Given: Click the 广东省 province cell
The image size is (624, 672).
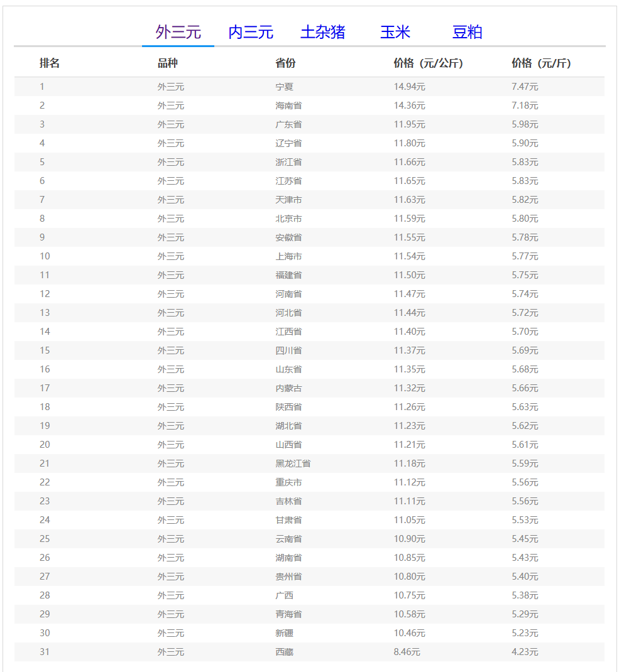Looking at the screenshot, I should pos(288,124).
